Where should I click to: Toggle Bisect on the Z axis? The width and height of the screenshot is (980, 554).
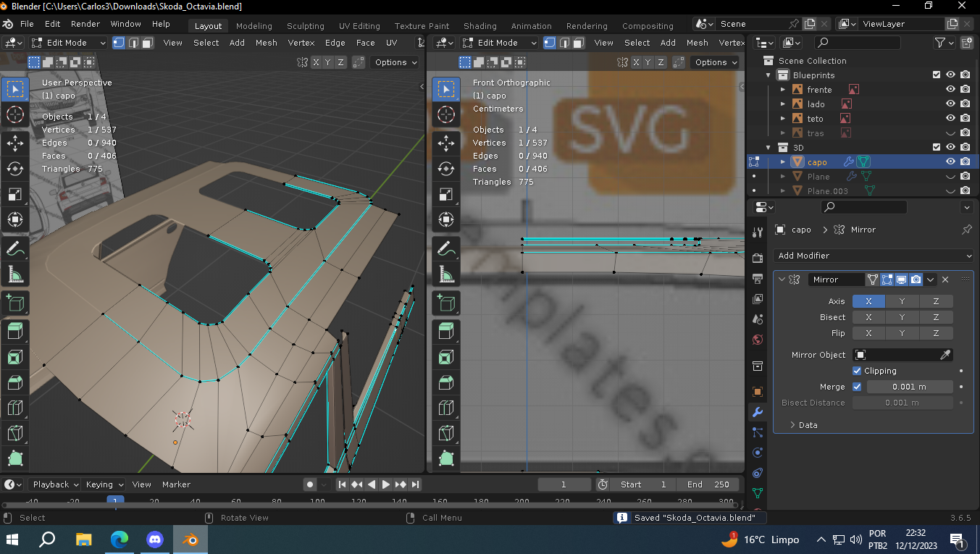tap(936, 317)
